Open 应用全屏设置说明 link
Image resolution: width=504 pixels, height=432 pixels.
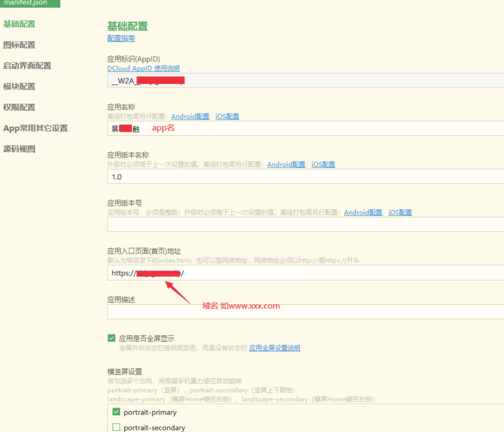(274, 348)
